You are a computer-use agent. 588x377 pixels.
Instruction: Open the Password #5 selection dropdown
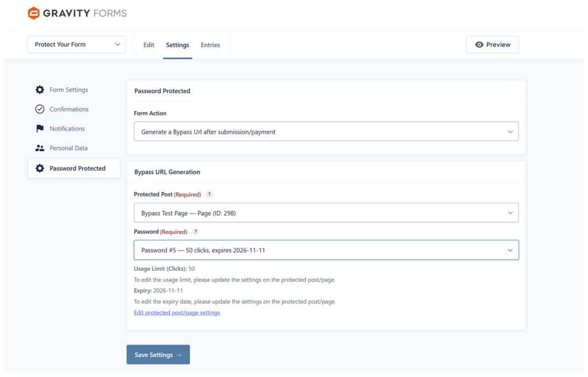326,250
